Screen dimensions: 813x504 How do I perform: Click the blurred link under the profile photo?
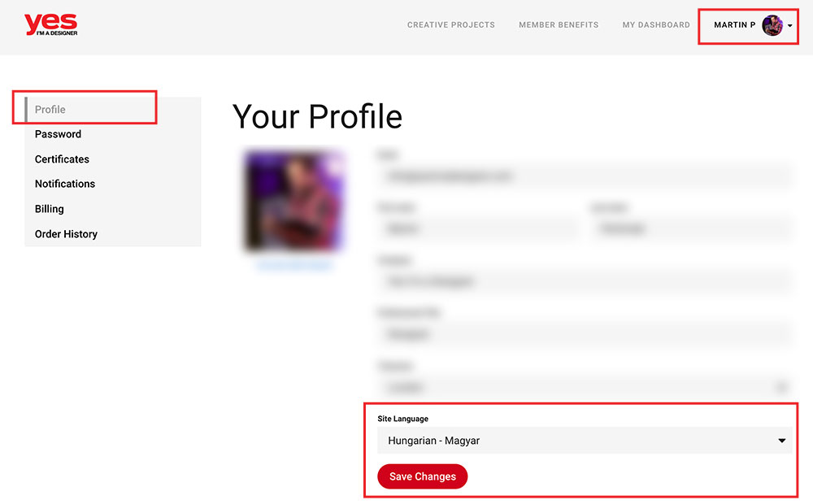[293, 266]
